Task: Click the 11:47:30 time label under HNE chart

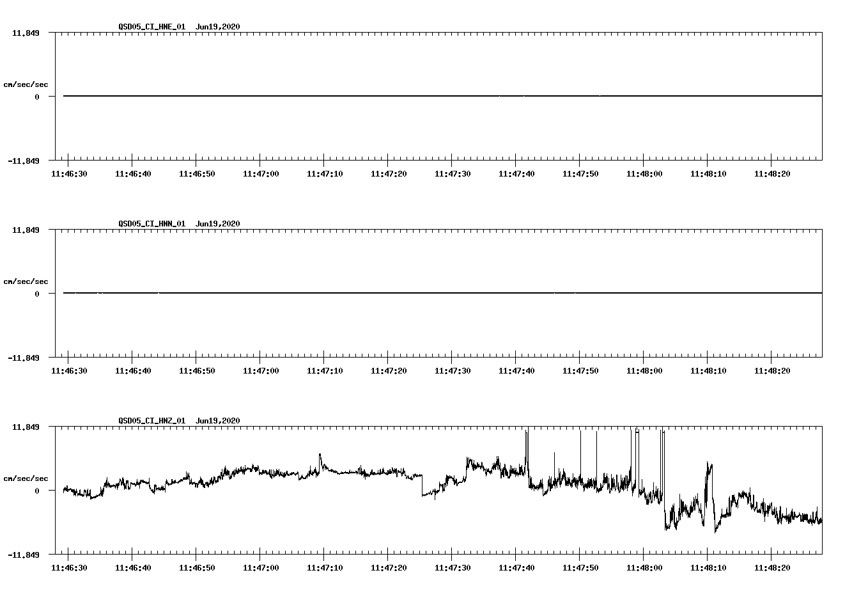Action: pos(453,174)
